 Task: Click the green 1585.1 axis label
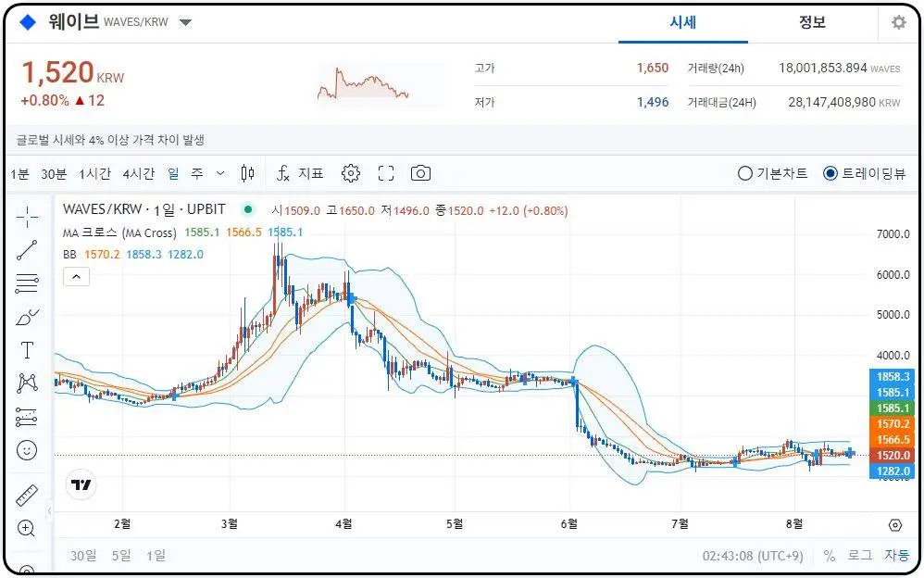point(893,408)
